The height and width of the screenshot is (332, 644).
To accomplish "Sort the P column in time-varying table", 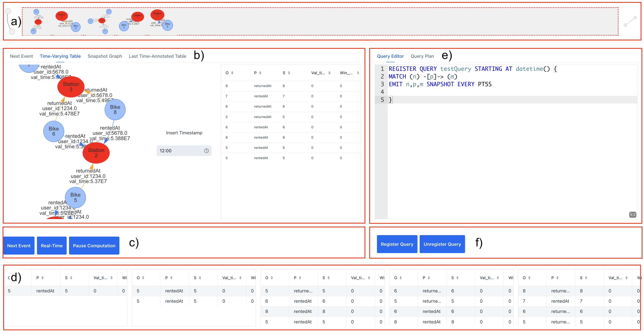I will point(260,73).
